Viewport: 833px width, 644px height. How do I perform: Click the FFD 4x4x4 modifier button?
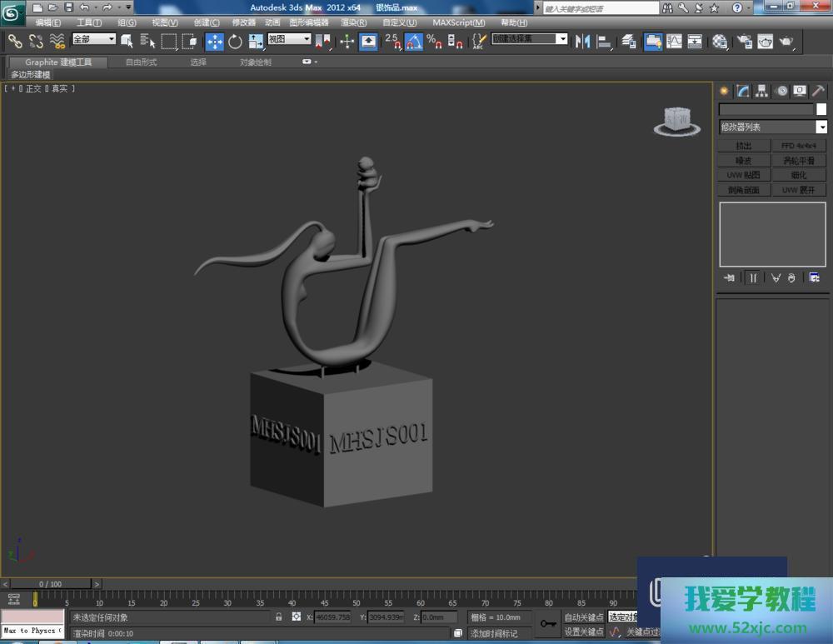point(798,146)
